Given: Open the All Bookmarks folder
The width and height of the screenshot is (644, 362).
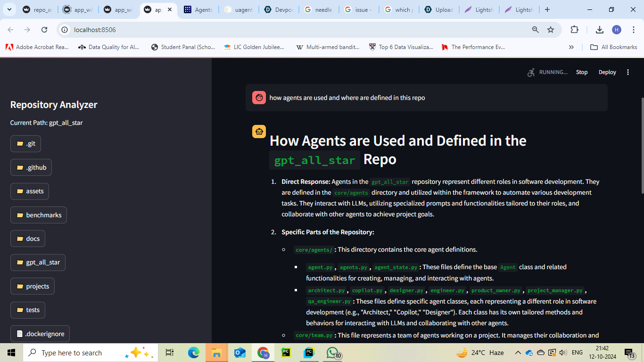Looking at the screenshot, I should (613, 47).
